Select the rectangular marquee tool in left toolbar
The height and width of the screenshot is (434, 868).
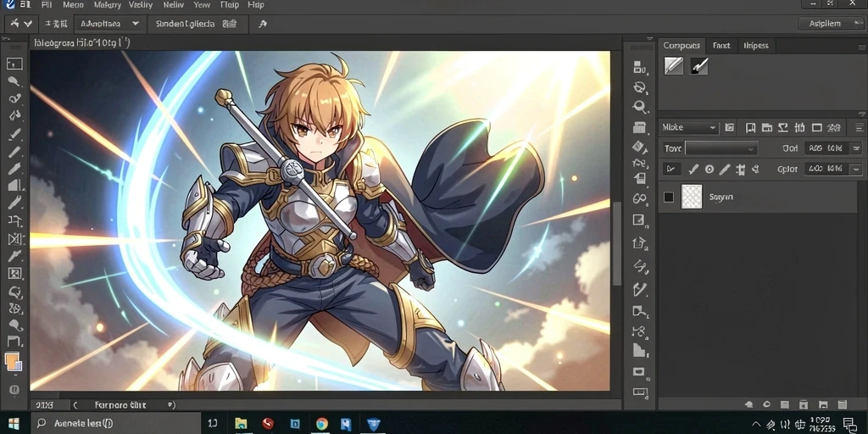pos(14,64)
